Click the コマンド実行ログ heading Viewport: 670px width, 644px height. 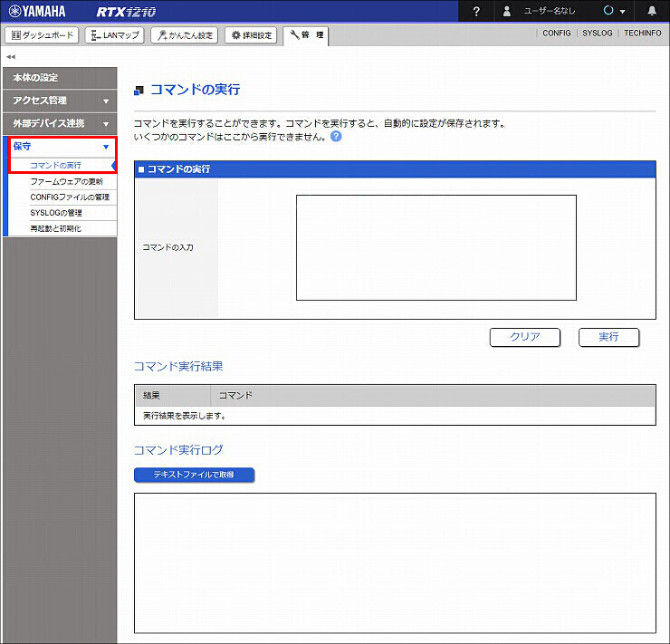[178, 450]
